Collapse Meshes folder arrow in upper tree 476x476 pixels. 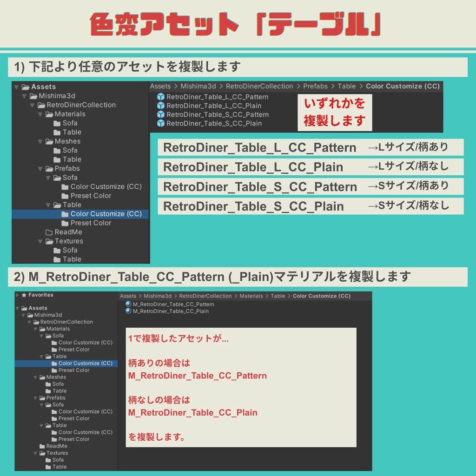point(40,141)
